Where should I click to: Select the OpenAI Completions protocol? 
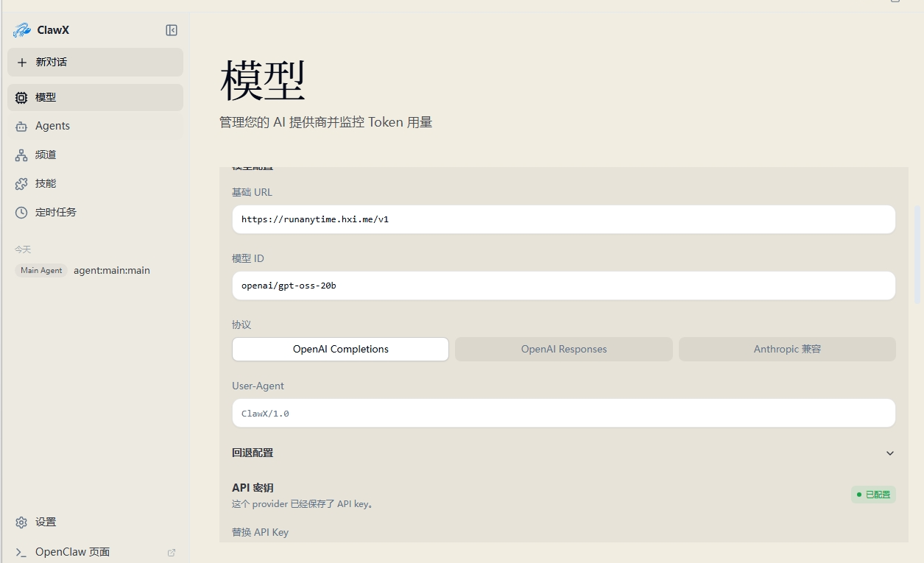(x=340, y=349)
